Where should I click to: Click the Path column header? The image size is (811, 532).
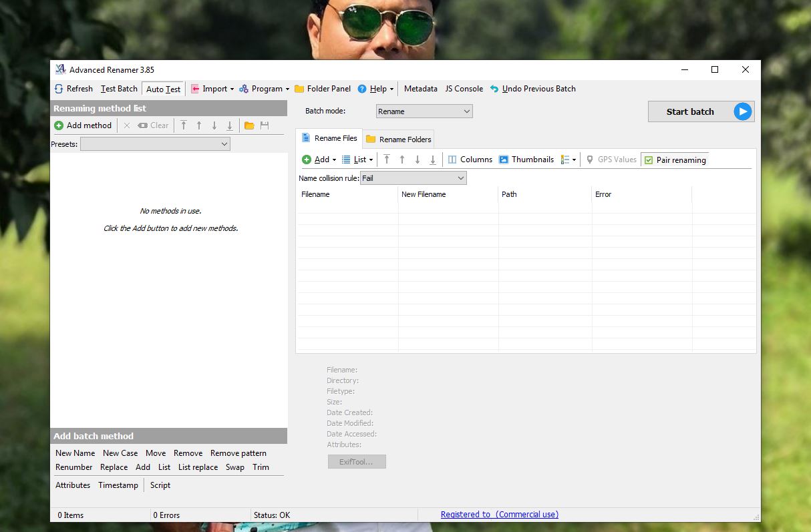(x=545, y=194)
